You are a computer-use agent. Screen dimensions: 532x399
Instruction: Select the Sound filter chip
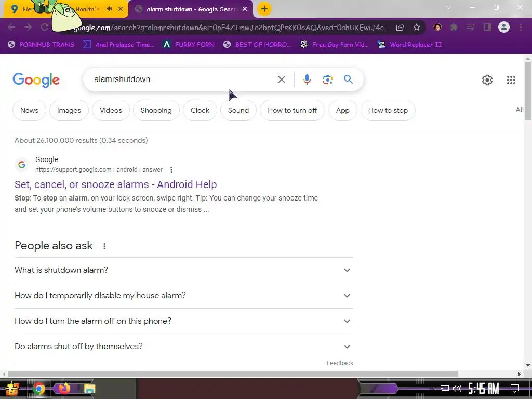(x=238, y=110)
